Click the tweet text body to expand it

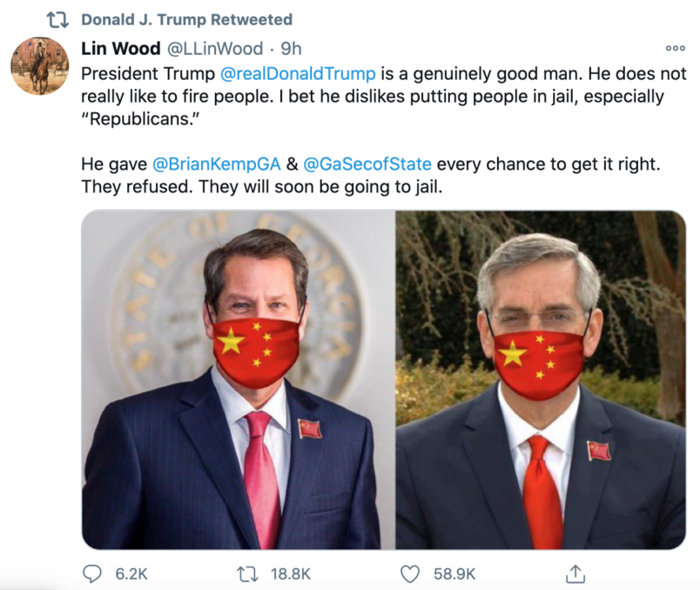(x=383, y=130)
